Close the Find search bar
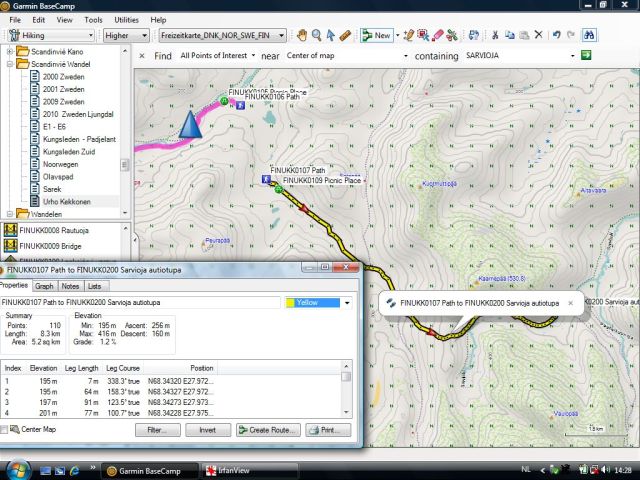 click(141, 56)
